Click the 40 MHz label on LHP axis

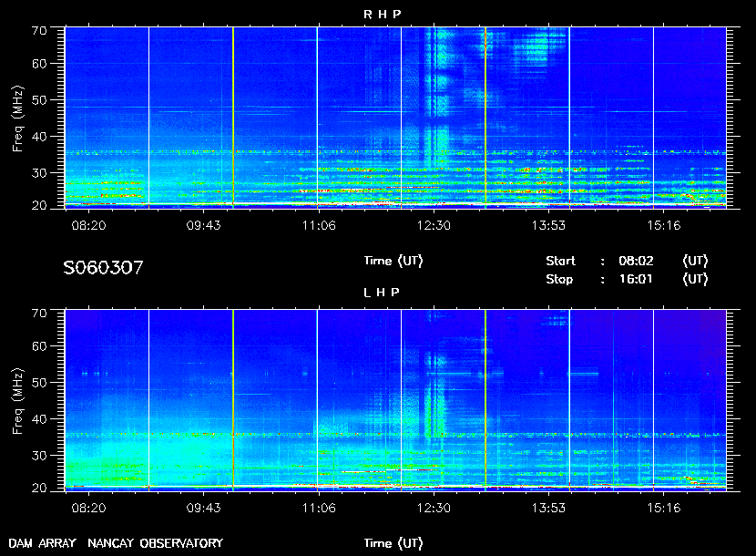point(39,419)
